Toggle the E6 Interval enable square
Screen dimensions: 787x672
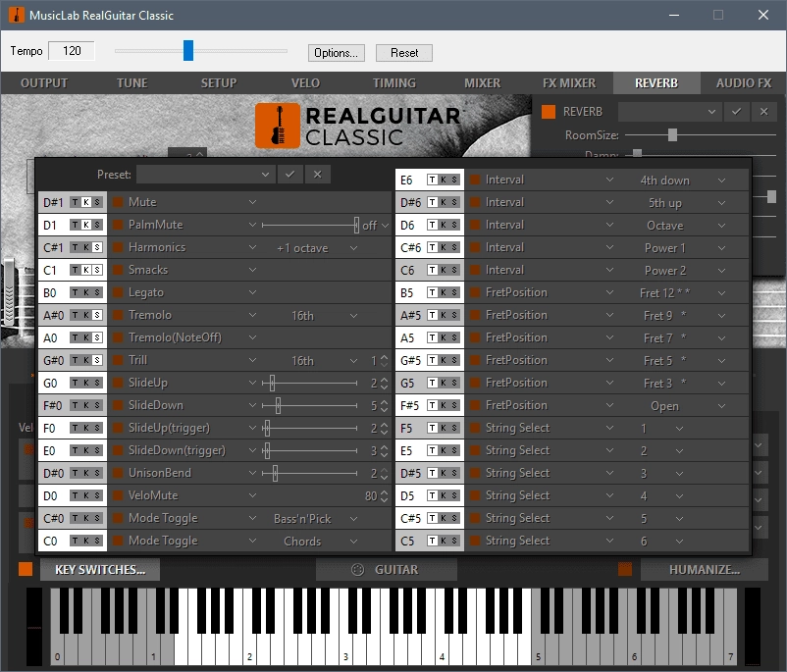(x=475, y=180)
